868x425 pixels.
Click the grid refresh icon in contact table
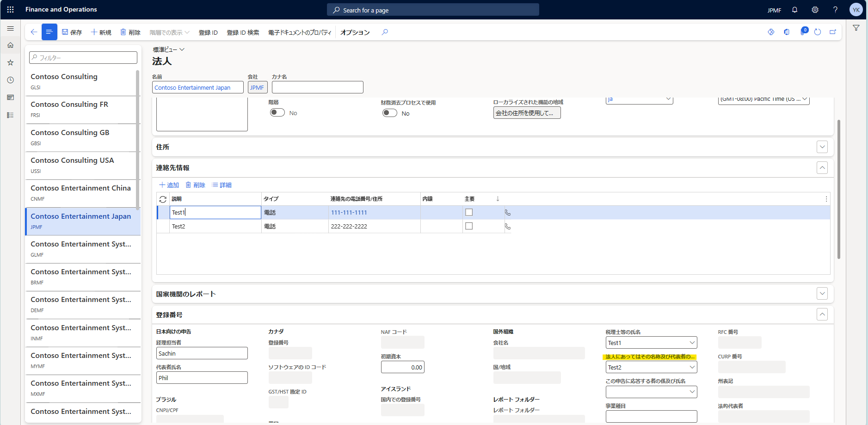tap(163, 199)
